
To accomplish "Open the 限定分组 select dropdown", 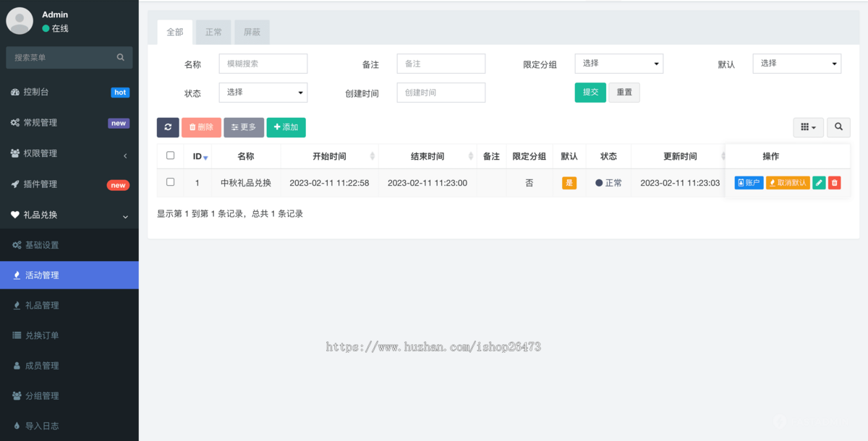I will click(x=619, y=64).
